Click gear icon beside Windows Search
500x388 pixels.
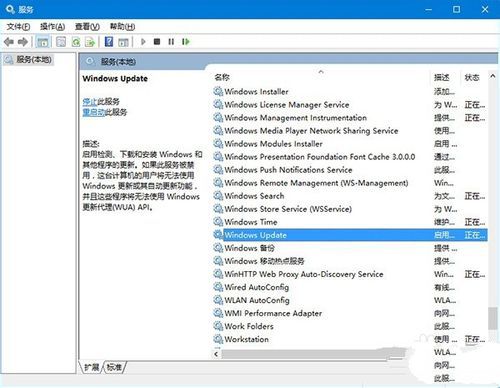(x=218, y=196)
